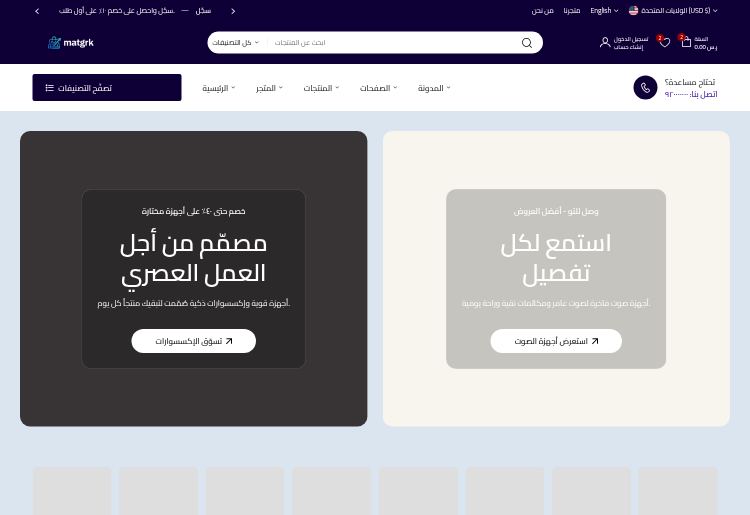
Task: Show next announcement with right arrow
Action: [x=233, y=11]
